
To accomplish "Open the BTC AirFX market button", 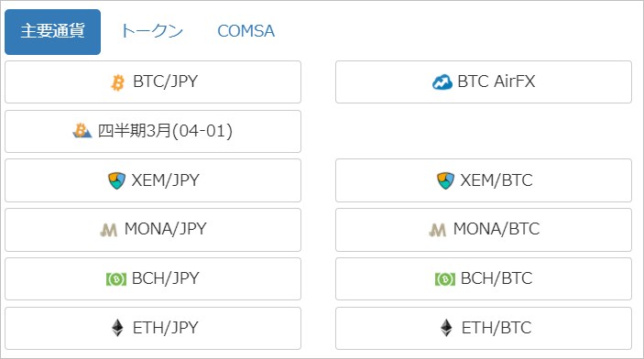I will [484, 82].
